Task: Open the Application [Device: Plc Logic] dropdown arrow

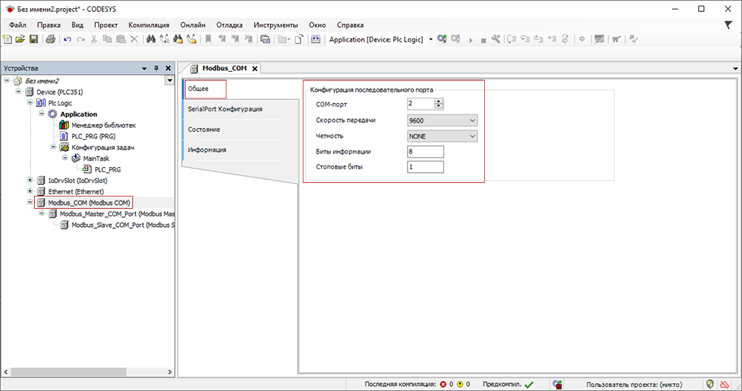Action: [x=431, y=39]
